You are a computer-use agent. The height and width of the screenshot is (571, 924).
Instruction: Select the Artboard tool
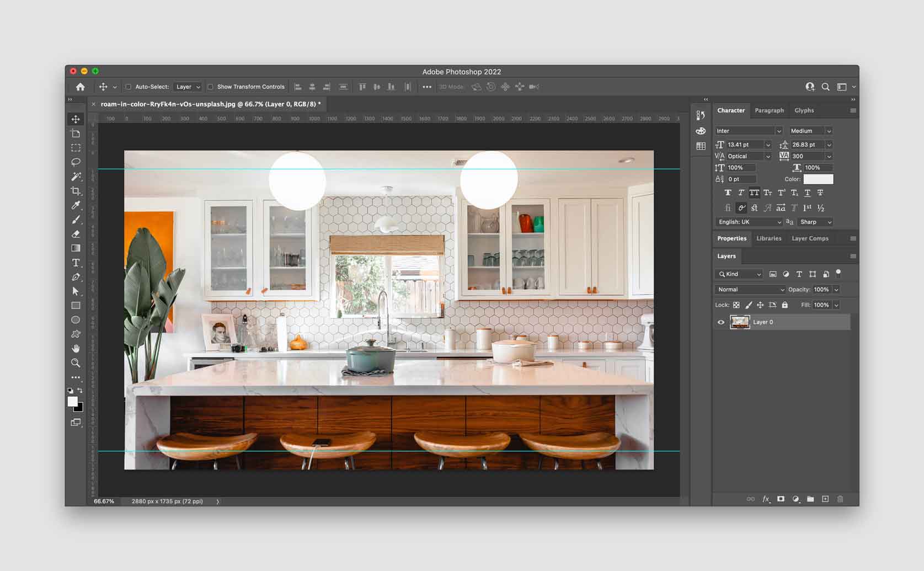(76, 134)
